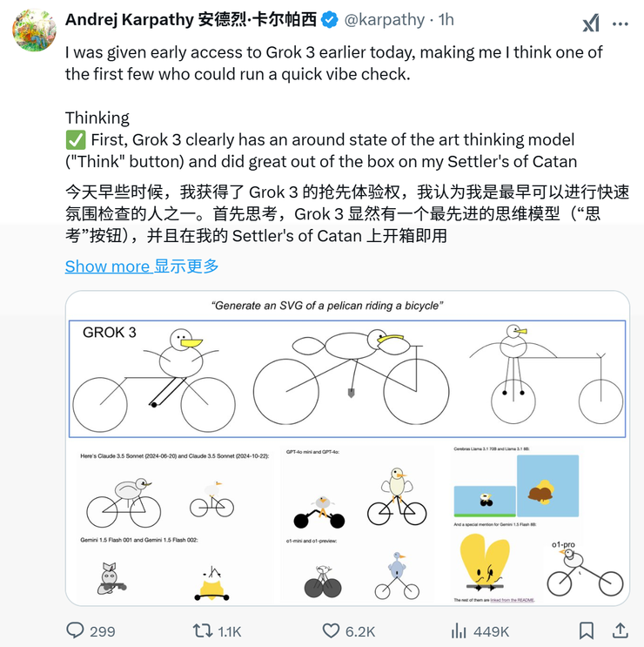Click the 1.1K reposts count

click(230, 631)
